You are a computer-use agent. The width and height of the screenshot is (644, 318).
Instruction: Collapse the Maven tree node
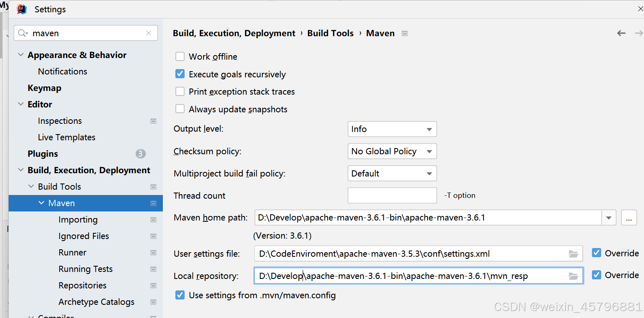click(x=42, y=203)
